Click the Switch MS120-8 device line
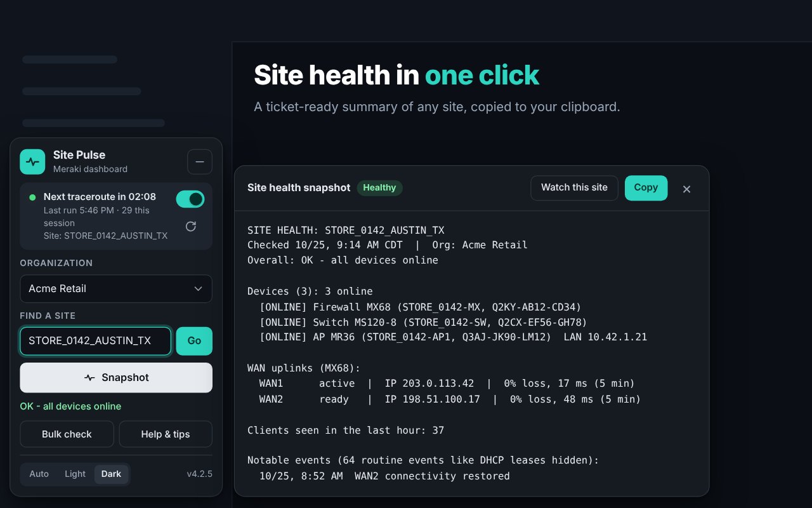Screen dimensions: 812x508 coord(423,322)
